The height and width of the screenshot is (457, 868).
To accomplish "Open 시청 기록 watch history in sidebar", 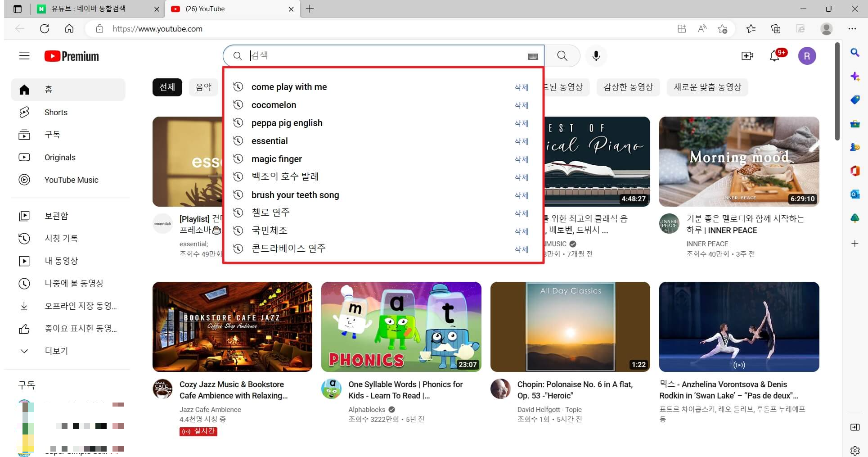I will (x=61, y=238).
